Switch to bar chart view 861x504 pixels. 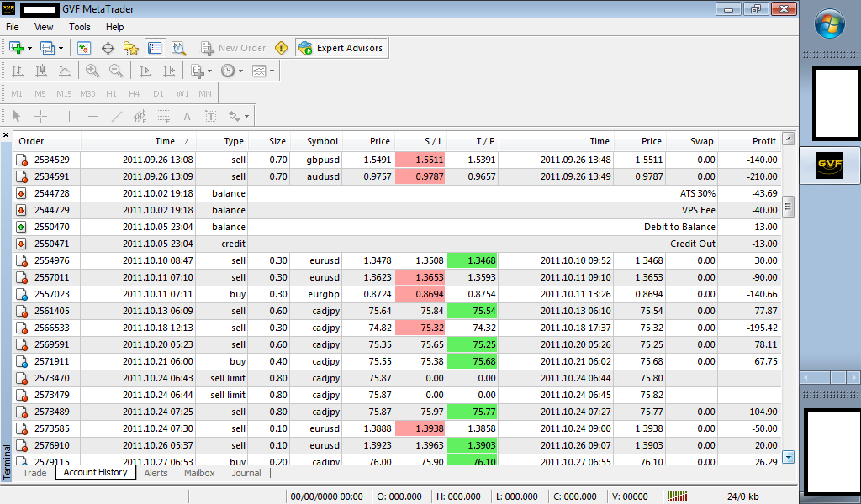tap(18, 71)
